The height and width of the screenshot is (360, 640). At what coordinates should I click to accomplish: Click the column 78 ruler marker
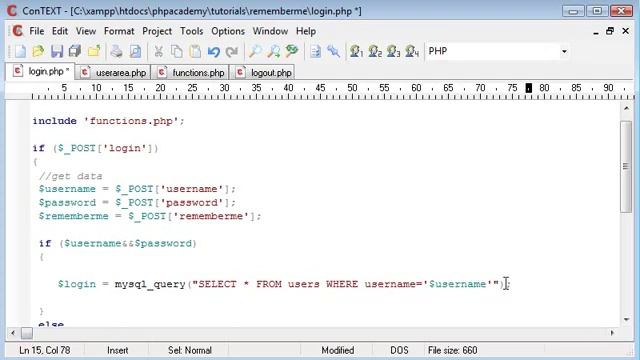529,88
